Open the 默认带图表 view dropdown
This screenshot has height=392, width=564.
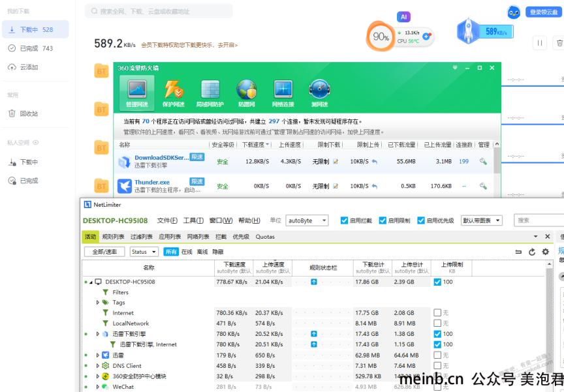pos(482,220)
